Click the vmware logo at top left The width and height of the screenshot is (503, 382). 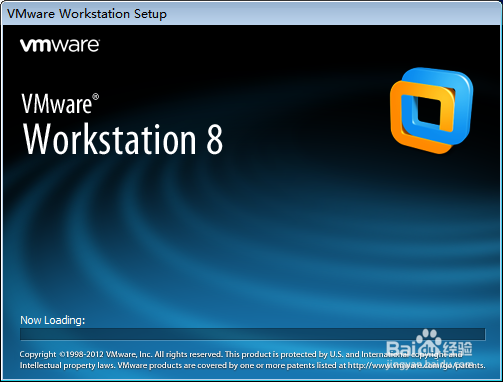point(60,45)
